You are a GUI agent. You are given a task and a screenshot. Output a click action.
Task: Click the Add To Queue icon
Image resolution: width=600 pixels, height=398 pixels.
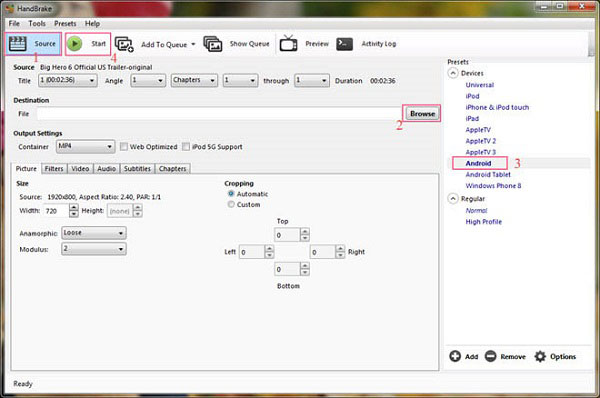click(124, 44)
